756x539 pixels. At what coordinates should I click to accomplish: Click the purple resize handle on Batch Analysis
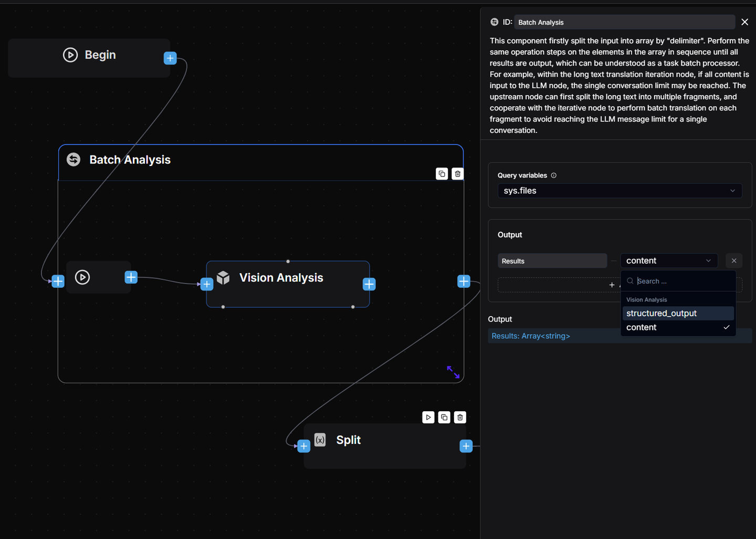coord(453,372)
